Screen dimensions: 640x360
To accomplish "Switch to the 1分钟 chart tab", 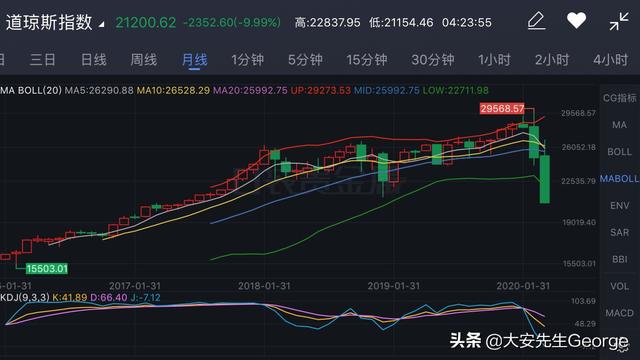I will click(x=248, y=60).
